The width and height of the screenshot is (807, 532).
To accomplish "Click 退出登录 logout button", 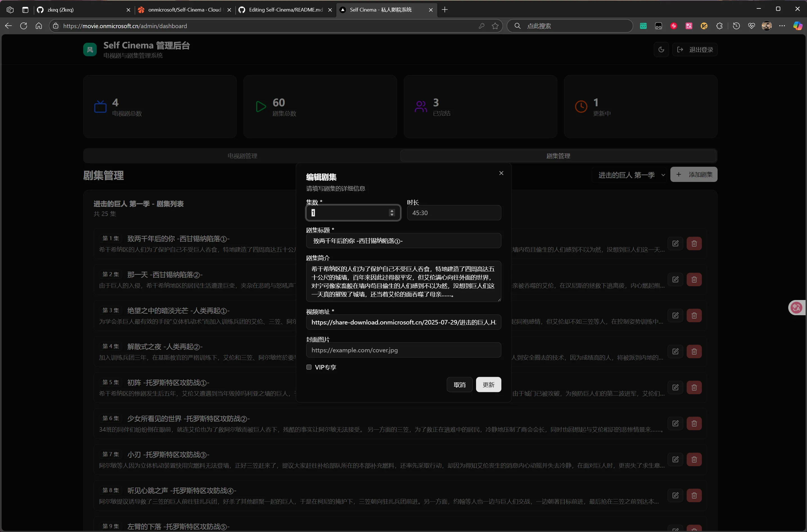I will [x=695, y=49].
